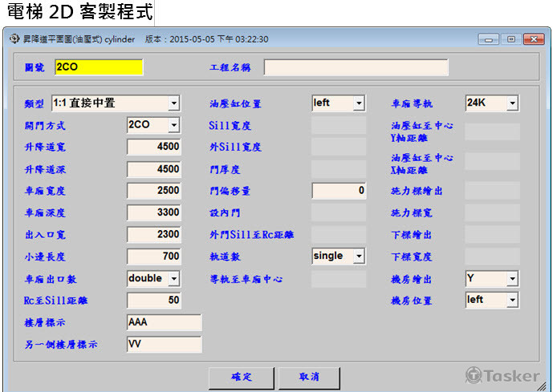This screenshot has width=553, height=392.
Task: Click the Rc至Sill距離 field showing 50
Action: (x=154, y=301)
